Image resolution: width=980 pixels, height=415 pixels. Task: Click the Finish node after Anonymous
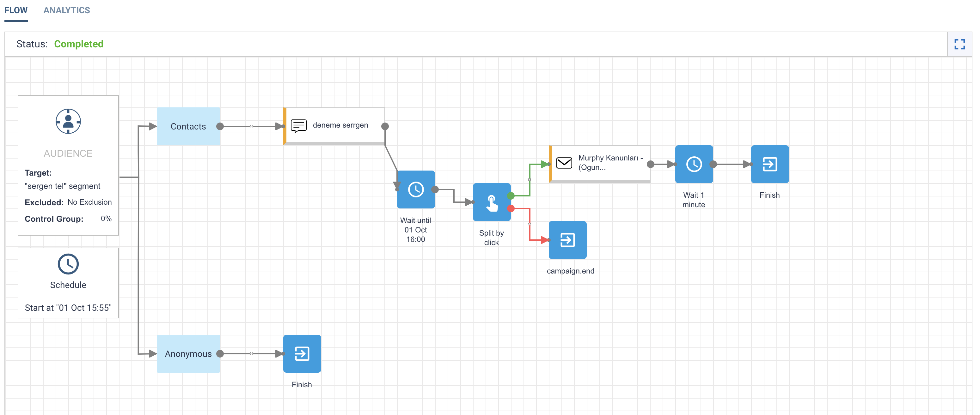click(302, 353)
